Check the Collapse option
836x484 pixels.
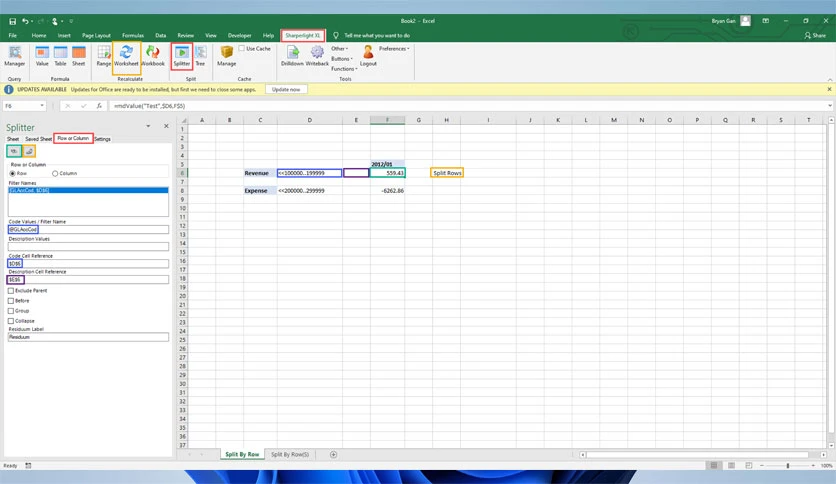click(x=11, y=321)
